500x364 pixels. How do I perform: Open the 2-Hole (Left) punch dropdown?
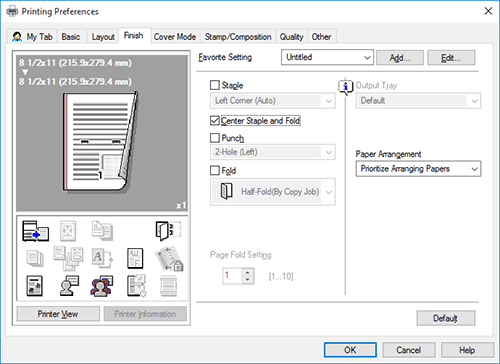tap(273, 152)
